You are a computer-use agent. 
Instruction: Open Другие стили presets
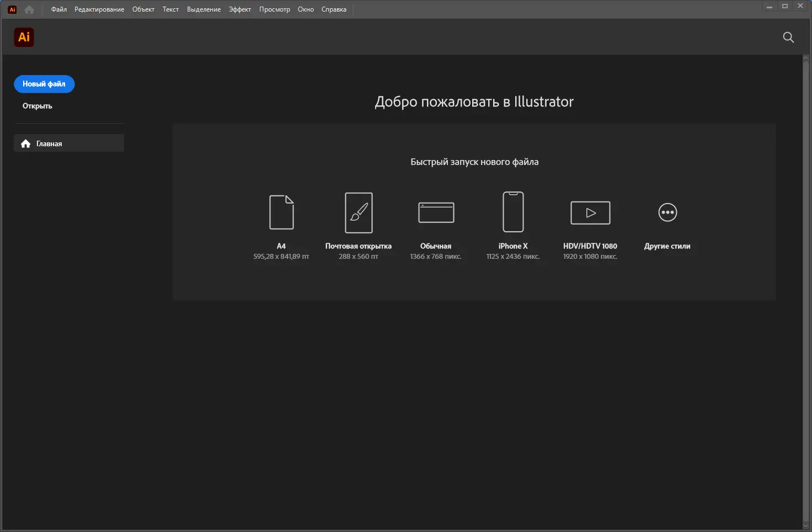coord(667,212)
